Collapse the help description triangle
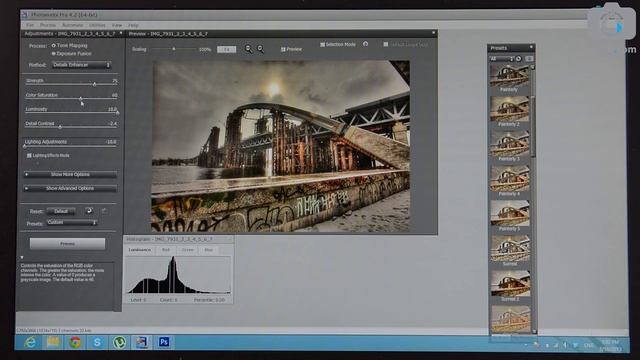 22,258
